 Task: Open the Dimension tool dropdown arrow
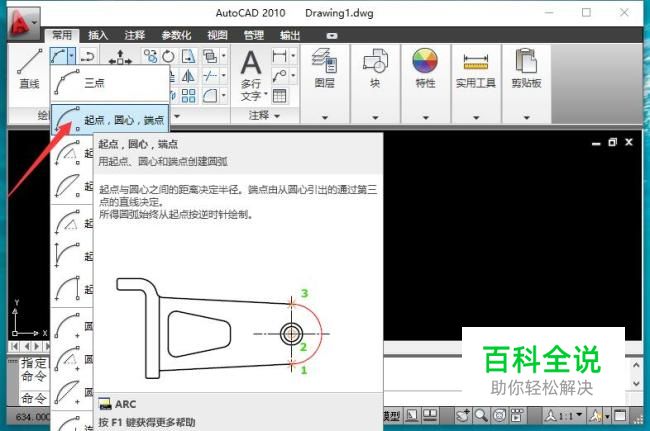tap(293, 56)
